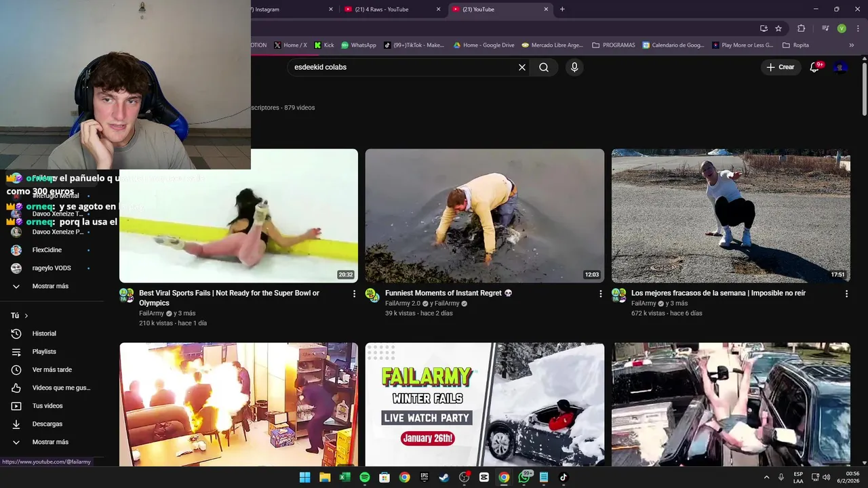
Task: Open Chrome media controls icon
Action: click(x=825, y=28)
